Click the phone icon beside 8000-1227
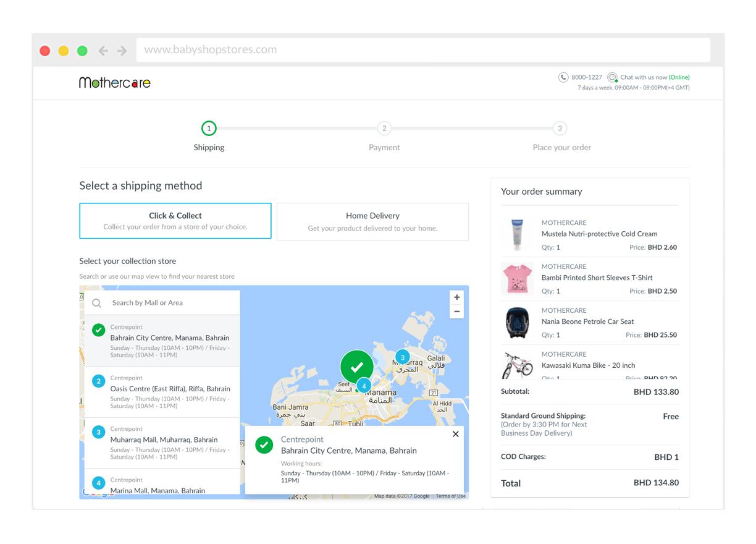The height and width of the screenshot is (544, 756). (563, 77)
